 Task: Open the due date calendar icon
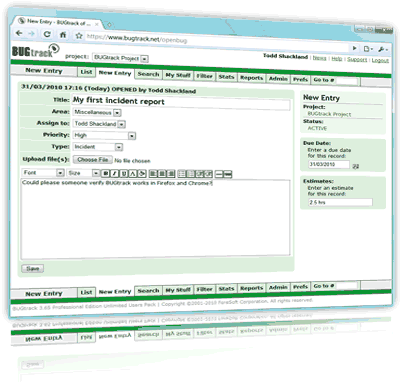click(x=356, y=166)
